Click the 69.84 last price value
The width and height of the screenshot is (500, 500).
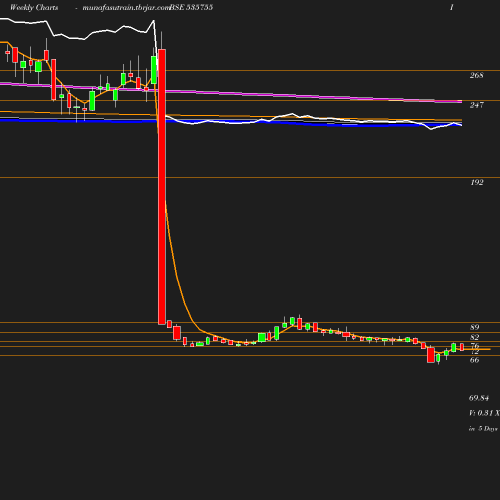tap(479, 398)
